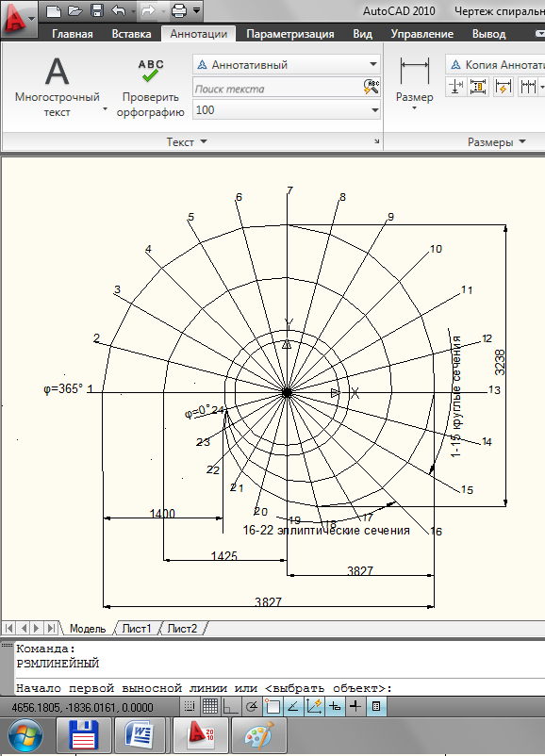Go to previous layout tab arrow
Viewport: 545px width, 756px height.
[24, 628]
